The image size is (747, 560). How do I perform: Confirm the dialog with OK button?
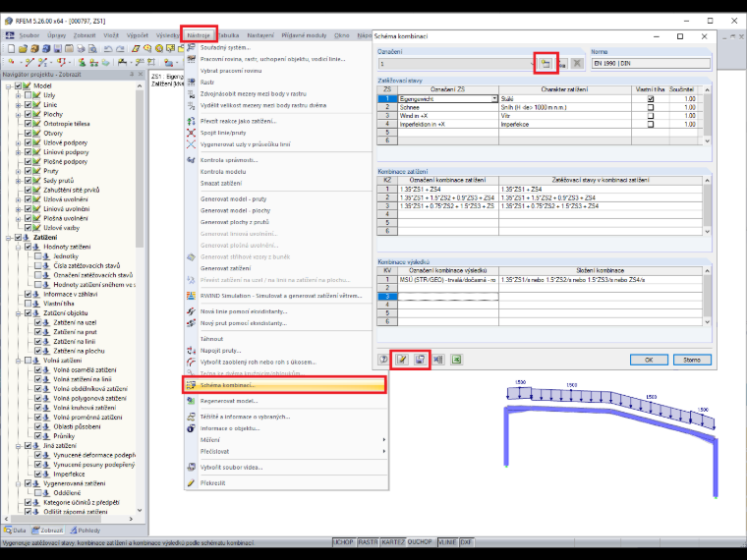point(649,360)
